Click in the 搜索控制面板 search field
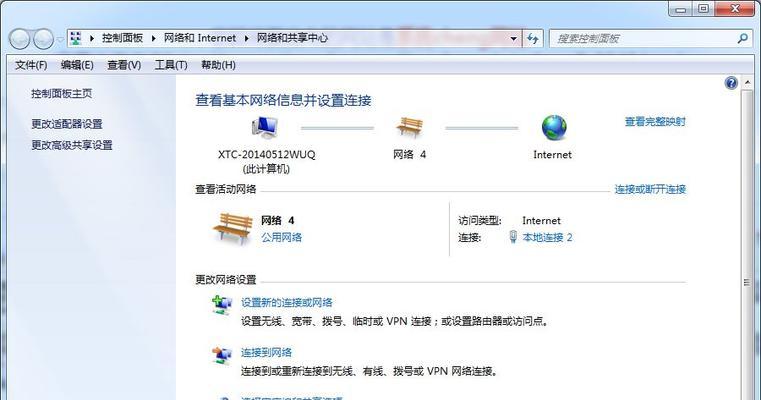 point(641,38)
